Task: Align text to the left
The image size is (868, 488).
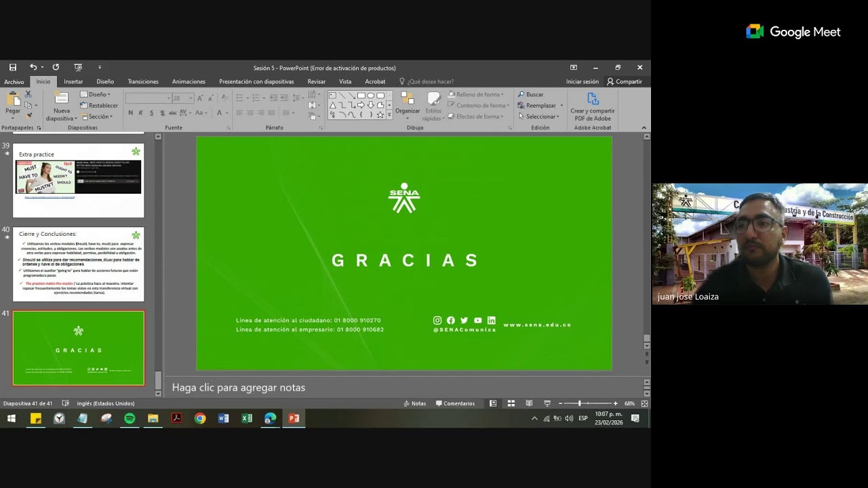Action: [239, 113]
